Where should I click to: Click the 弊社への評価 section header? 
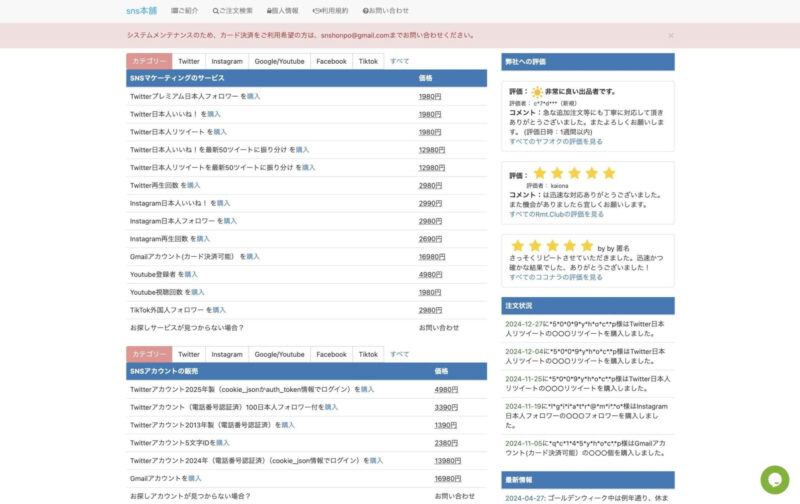[588, 62]
